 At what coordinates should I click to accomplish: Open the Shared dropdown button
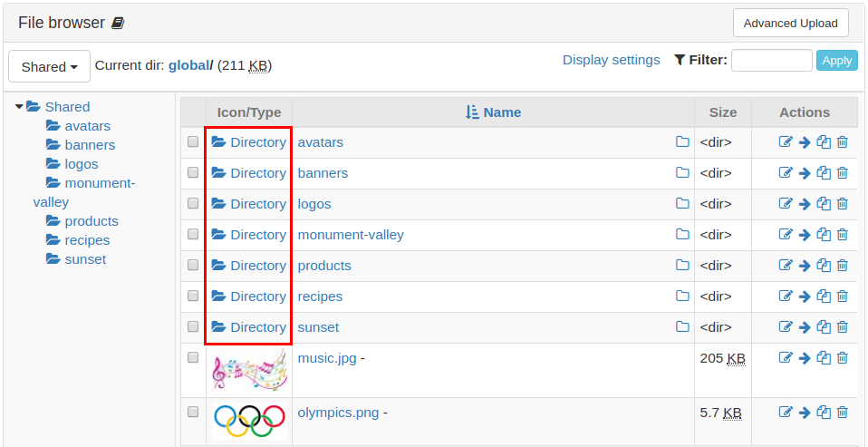49,66
